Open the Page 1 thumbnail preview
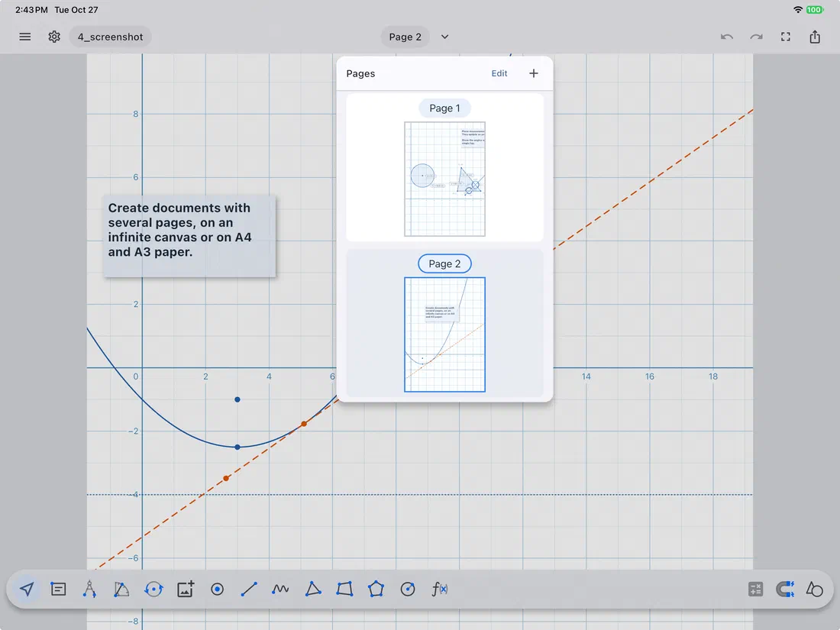Viewport: 840px width, 630px height. click(x=444, y=179)
